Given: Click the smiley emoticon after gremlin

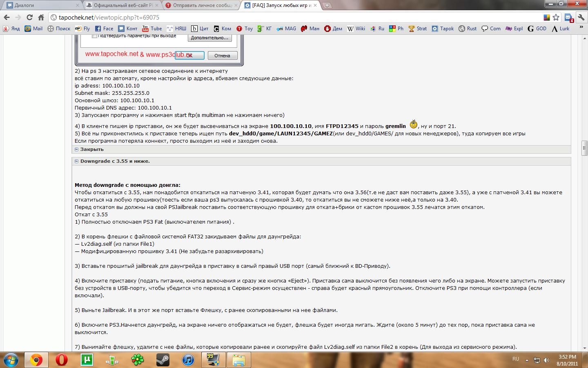Looking at the screenshot, I should pos(414,124).
